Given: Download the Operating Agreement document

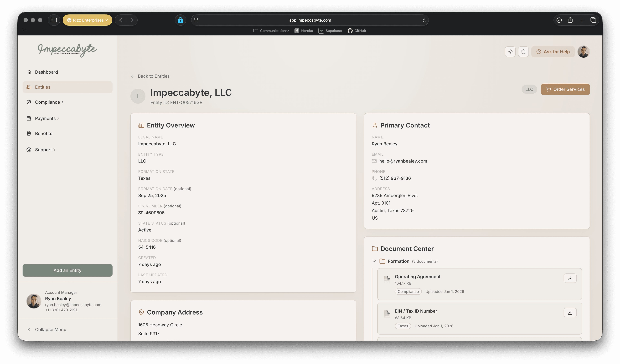Looking at the screenshot, I should coord(570,278).
